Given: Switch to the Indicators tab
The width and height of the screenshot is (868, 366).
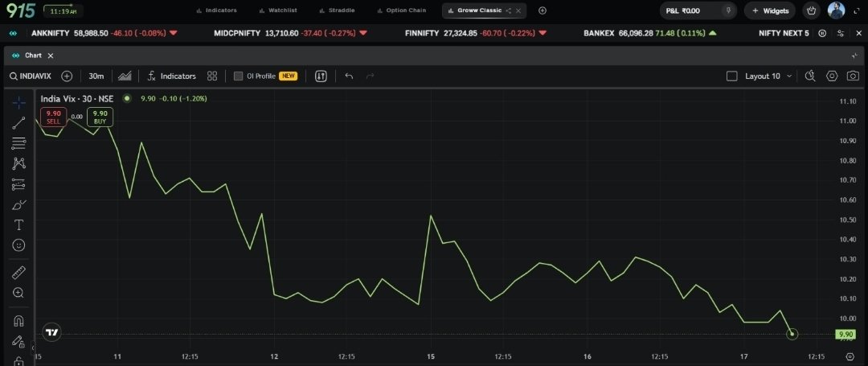Looking at the screenshot, I should coord(216,10).
